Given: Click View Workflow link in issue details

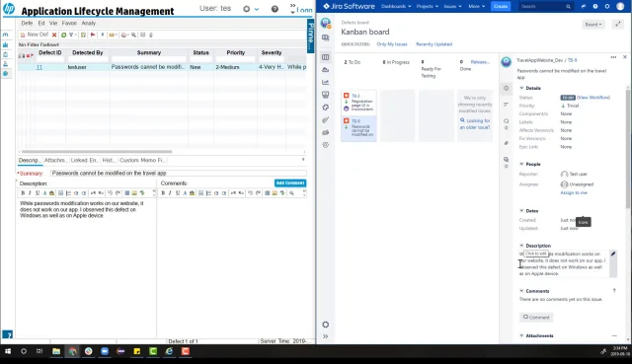Looking at the screenshot, I should (593, 98).
